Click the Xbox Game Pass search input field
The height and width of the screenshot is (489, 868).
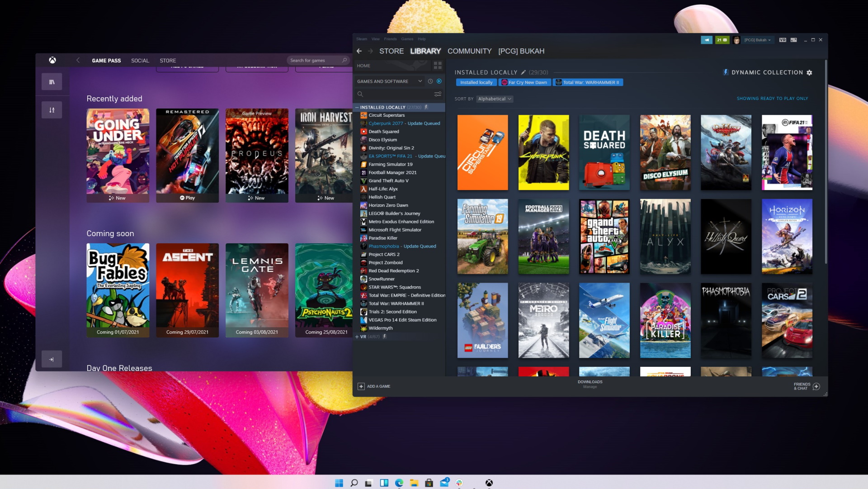pyautogui.click(x=314, y=60)
